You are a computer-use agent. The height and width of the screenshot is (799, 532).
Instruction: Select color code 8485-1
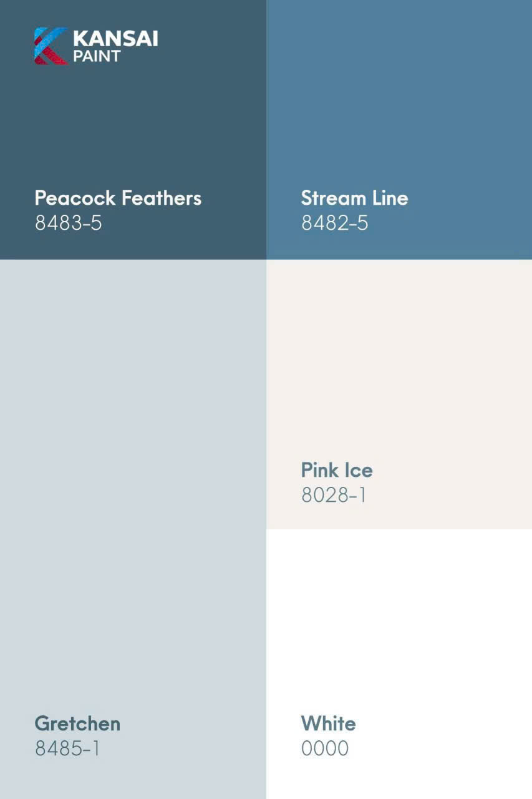(67, 748)
